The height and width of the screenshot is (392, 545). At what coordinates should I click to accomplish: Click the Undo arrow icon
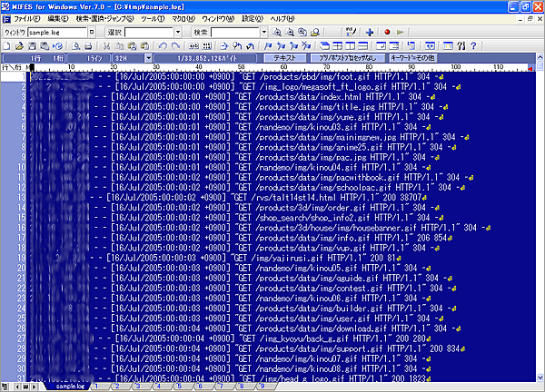pyautogui.click(x=162, y=45)
